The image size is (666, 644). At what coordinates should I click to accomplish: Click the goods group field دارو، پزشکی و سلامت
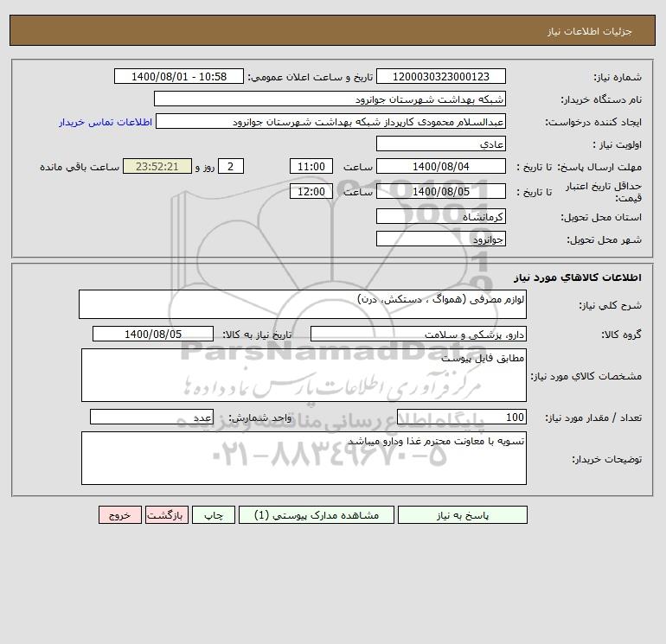pyautogui.click(x=419, y=334)
